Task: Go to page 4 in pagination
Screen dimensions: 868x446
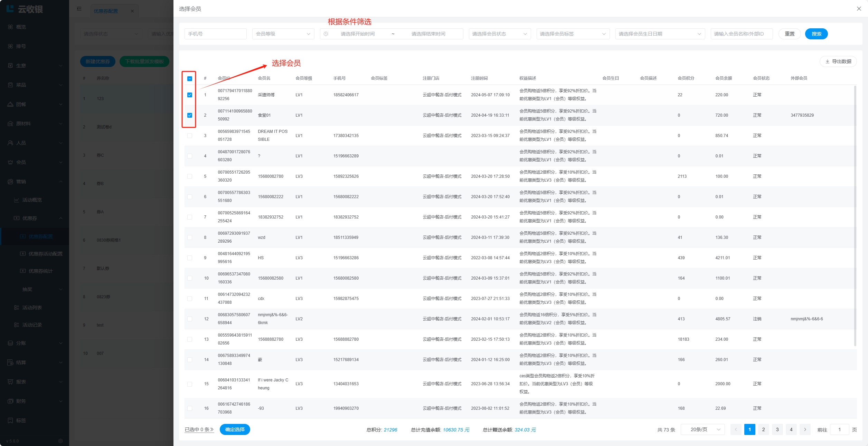Action: tap(791, 429)
